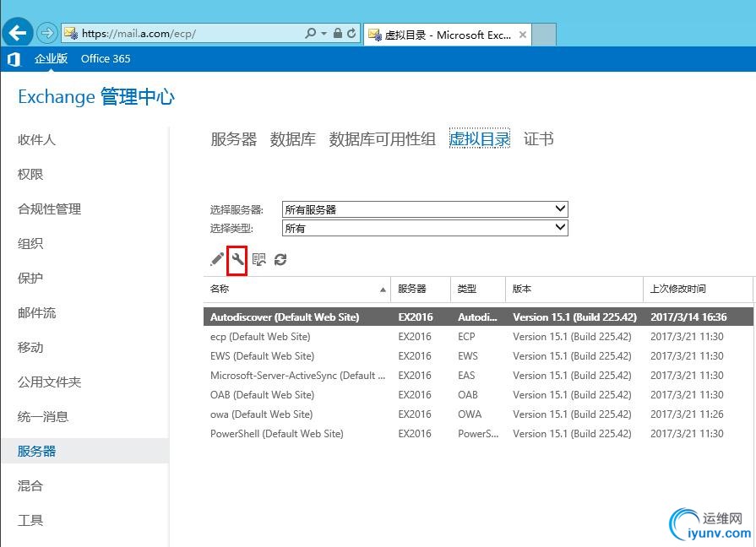Open 保护 in the left navigation
Viewport: 756px width, 547px height.
point(30,278)
